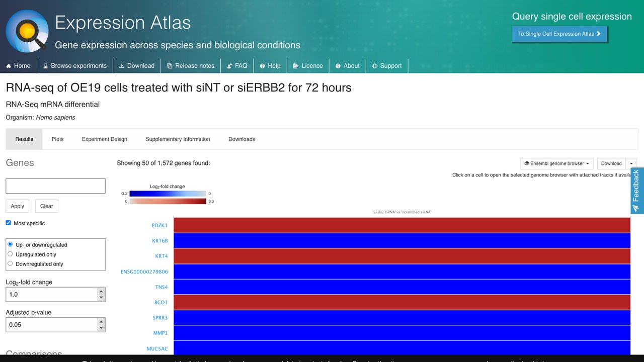Click the Clear button

click(47, 206)
